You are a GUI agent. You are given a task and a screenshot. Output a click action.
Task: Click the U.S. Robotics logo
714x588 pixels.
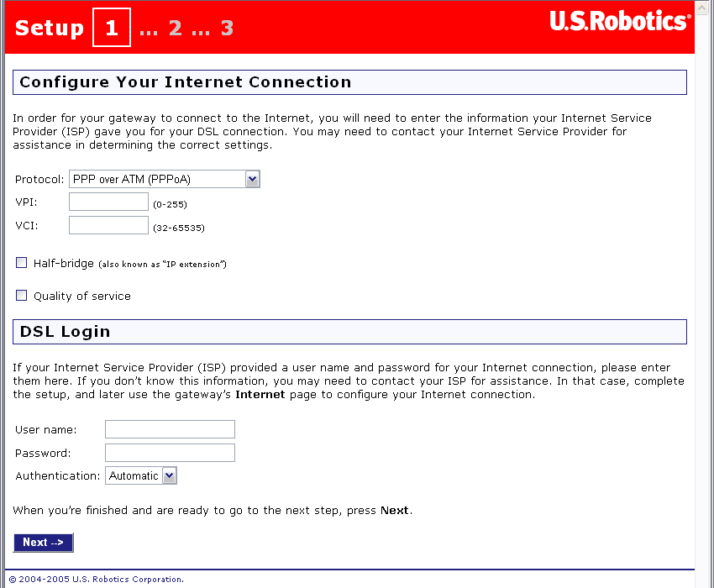pyautogui.click(x=620, y=21)
